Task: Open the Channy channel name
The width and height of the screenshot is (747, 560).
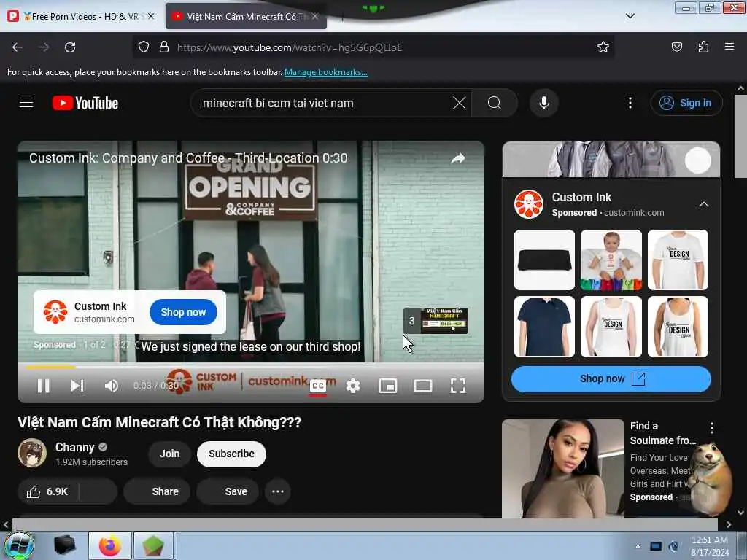Action: pyautogui.click(x=75, y=447)
